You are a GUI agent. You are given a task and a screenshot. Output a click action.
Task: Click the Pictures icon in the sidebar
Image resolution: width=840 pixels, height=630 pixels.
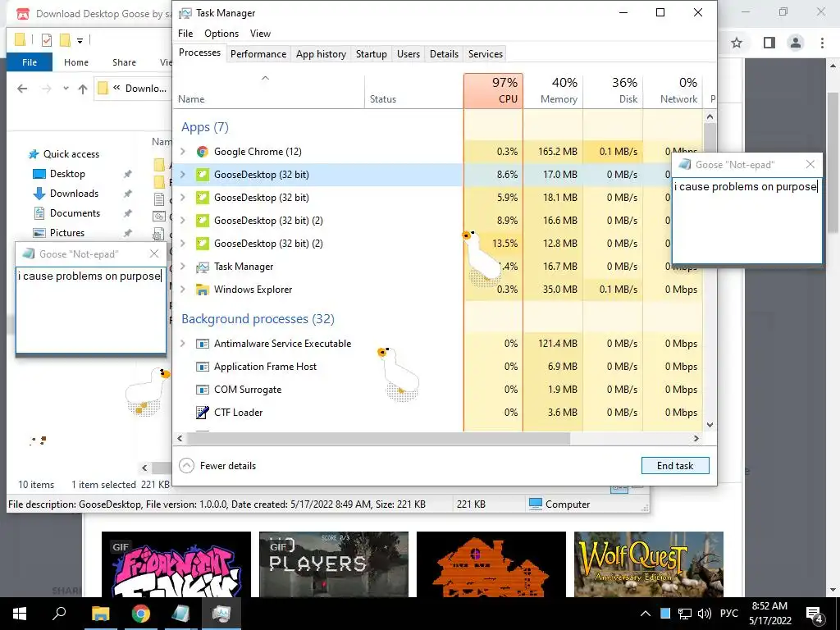click(39, 233)
